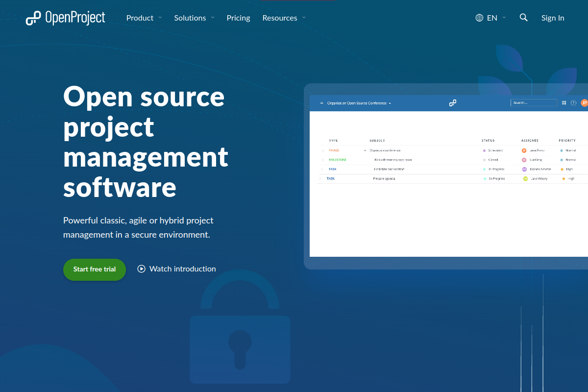This screenshot has width=588, height=392.
Task: Open the search magnifier in the top navigation
Action: 523,18
